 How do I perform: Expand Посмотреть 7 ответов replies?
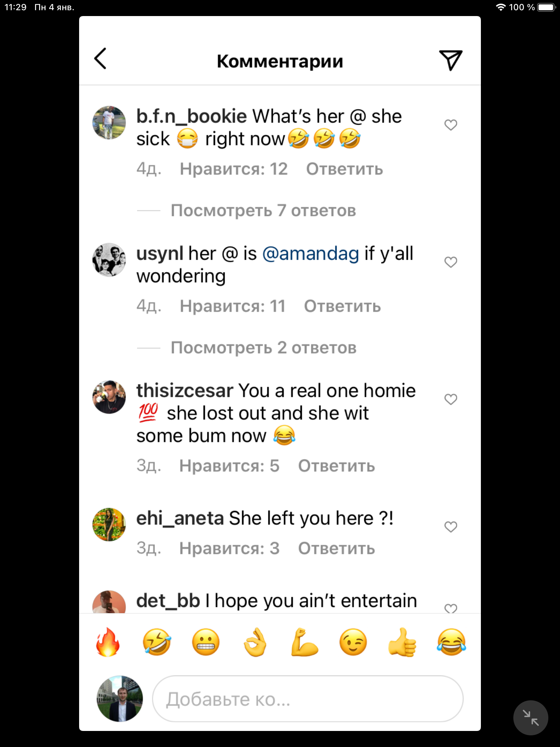click(263, 210)
